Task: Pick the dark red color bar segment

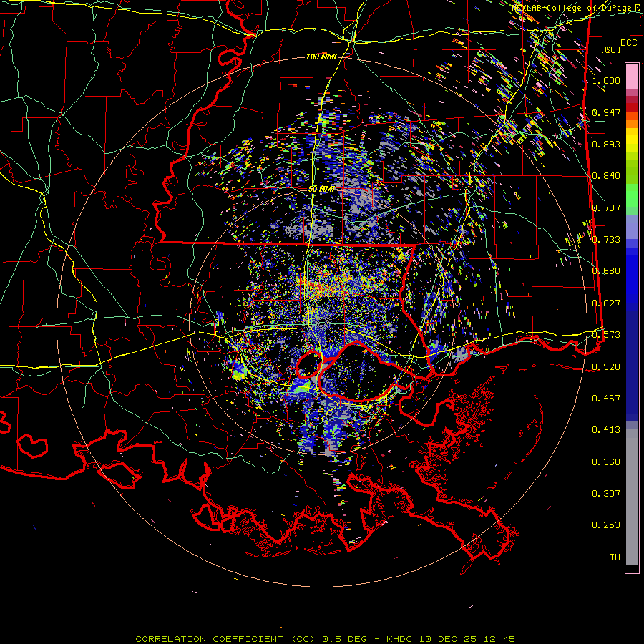Action: coord(632,107)
